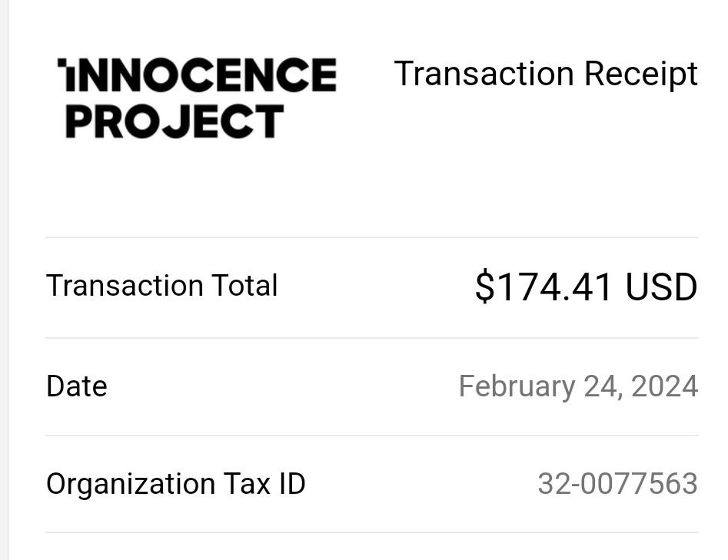Click the word February in the date
Viewport: 728px width, 560px height.
click(x=517, y=387)
